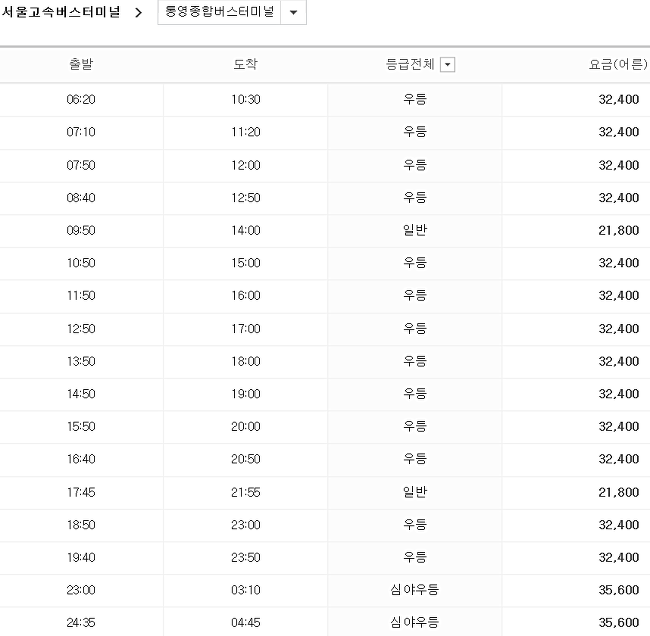
Task: Click the 등급전체 column header text
Action: pyautogui.click(x=410, y=64)
